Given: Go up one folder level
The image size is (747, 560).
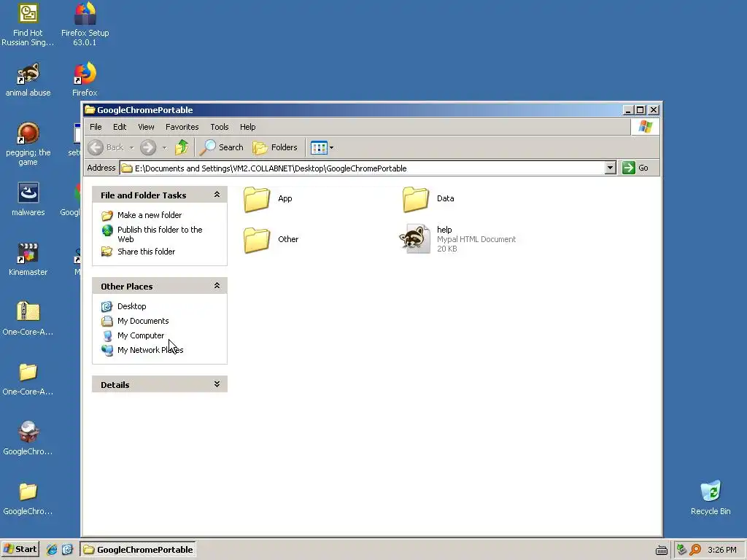Looking at the screenshot, I should click(182, 147).
